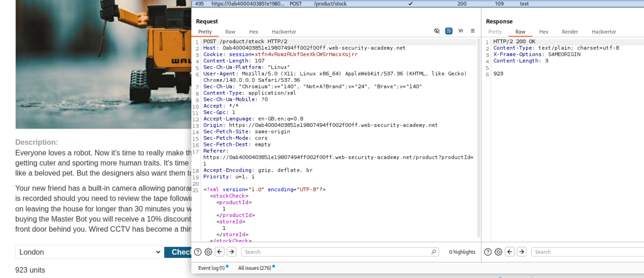Click the response search settings gear icon
Viewport: 644px width, 278px height.
pyautogui.click(x=498, y=252)
